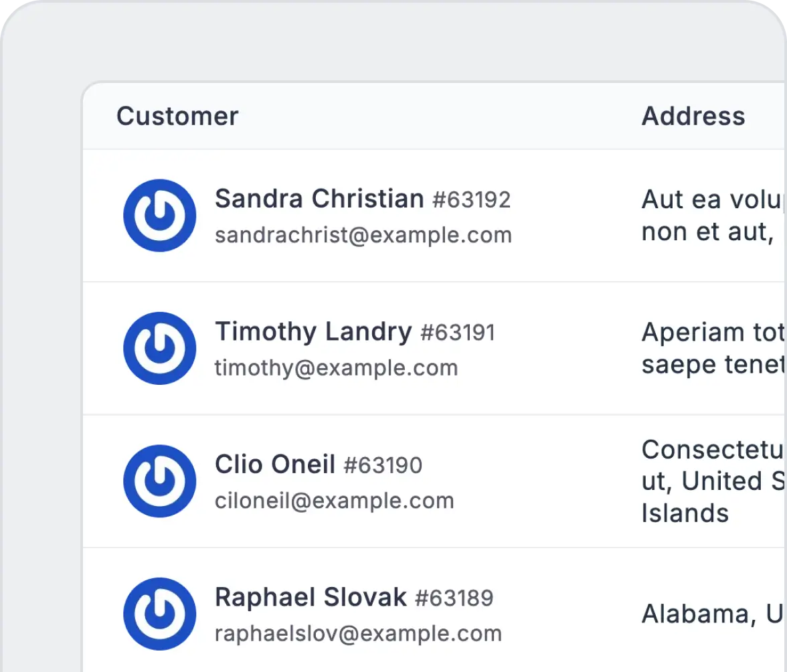The width and height of the screenshot is (787, 672).
Task: Click email ciloneil@example.com
Action: click(334, 500)
